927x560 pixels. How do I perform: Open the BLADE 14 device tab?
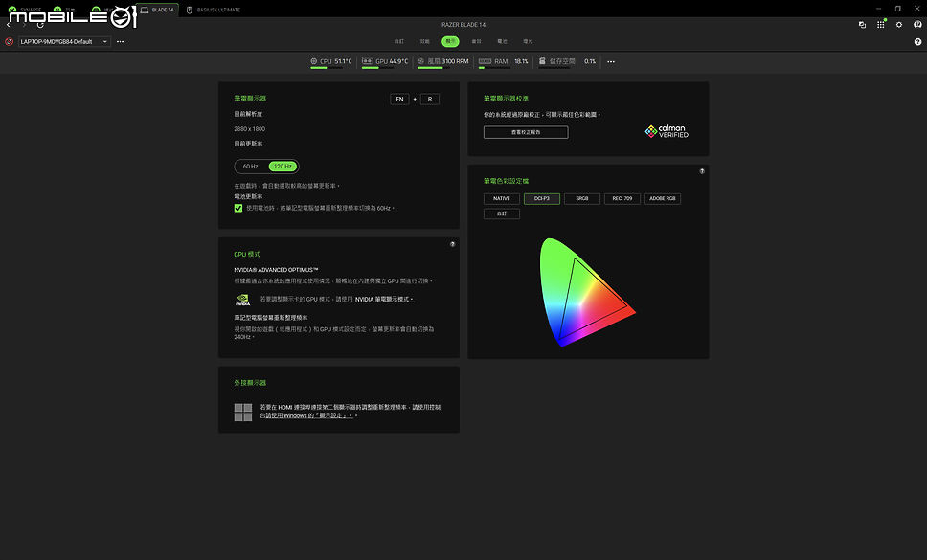click(x=157, y=10)
